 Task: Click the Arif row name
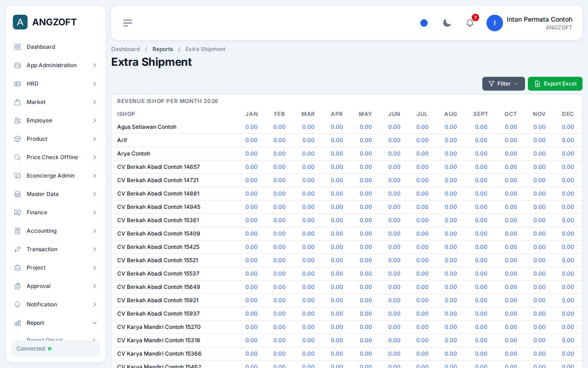click(122, 140)
